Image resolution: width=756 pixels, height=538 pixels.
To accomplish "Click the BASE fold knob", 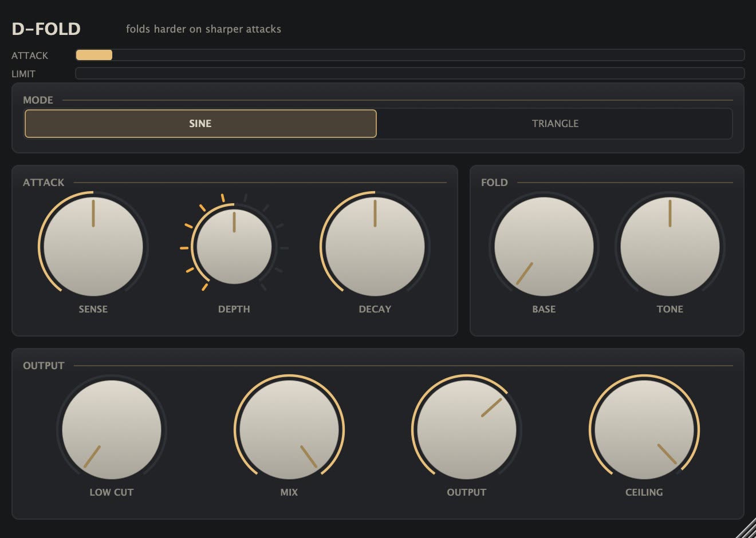I will click(544, 247).
